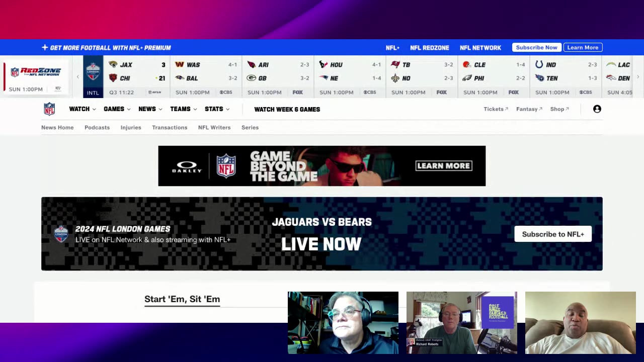Screen dimensions: 644x362
Task: Expand the Stats dropdown menu
Action: (x=217, y=109)
